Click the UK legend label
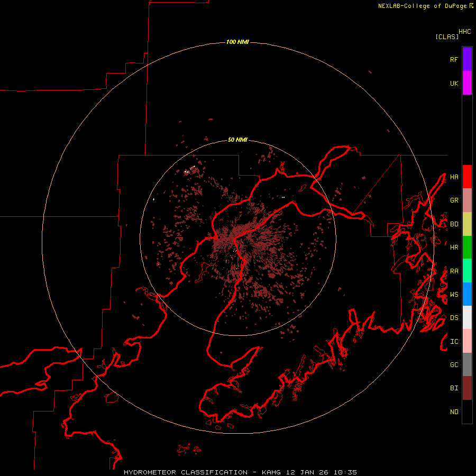The image size is (476, 476). pos(454,83)
